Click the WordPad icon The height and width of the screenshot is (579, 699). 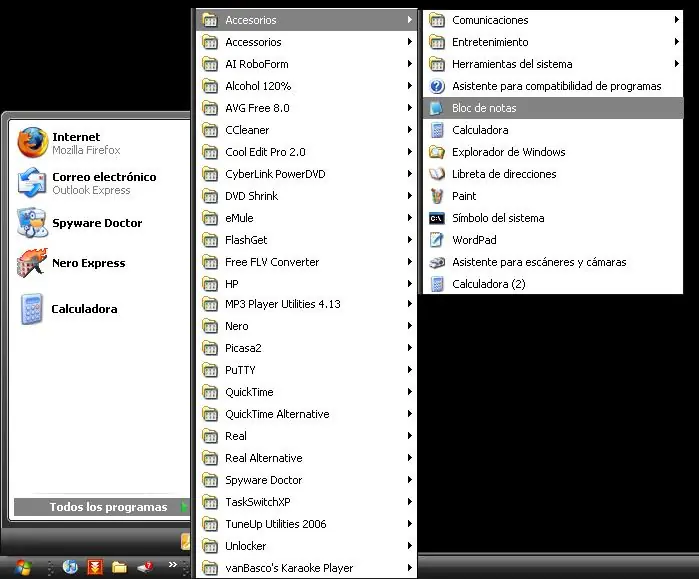point(437,240)
